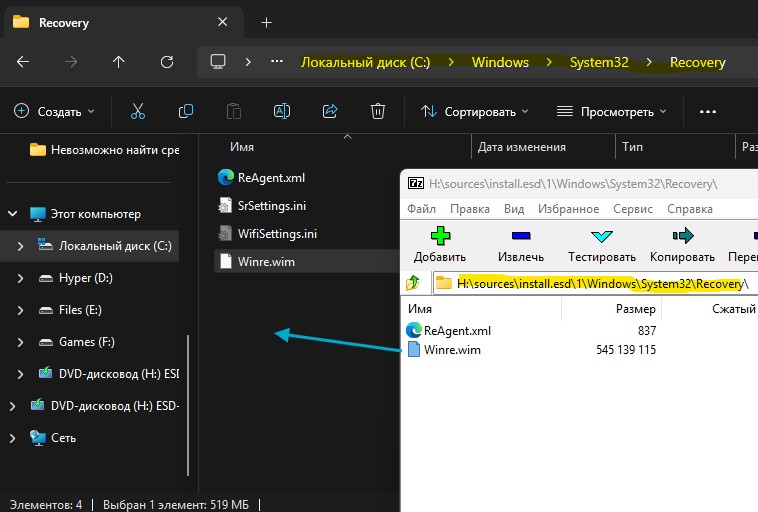Screen dimensions: 758x512
Task: Click the 7-Zip path address field
Action: tap(595, 283)
